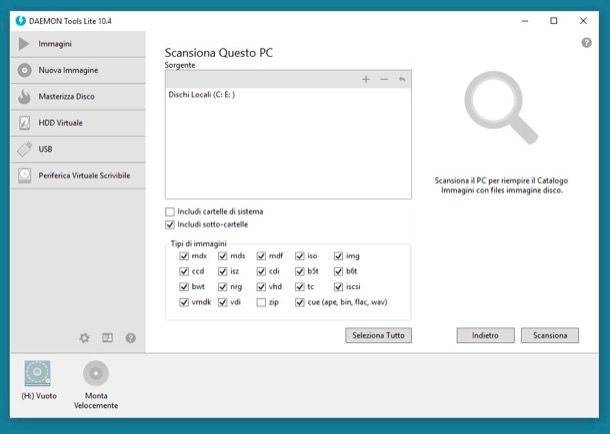Go to Masterizza Disco

click(x=78, y=96)
